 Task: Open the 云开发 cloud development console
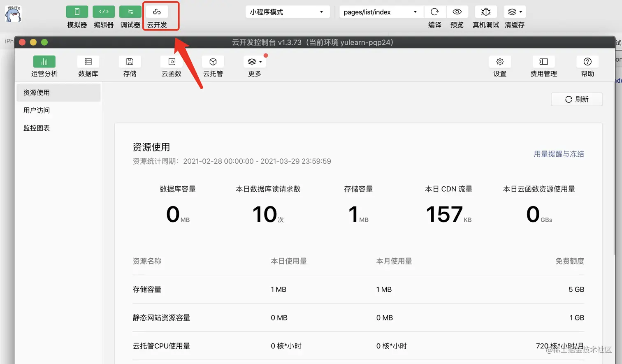157,12
